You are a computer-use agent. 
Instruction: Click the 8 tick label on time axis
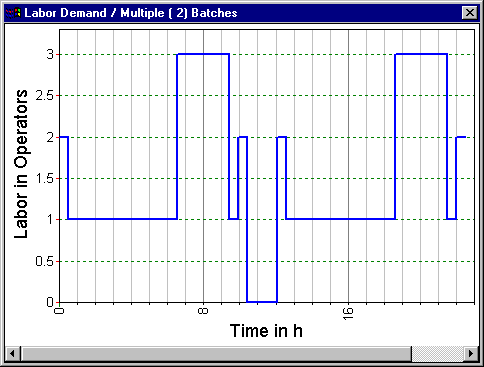(203, 311)
